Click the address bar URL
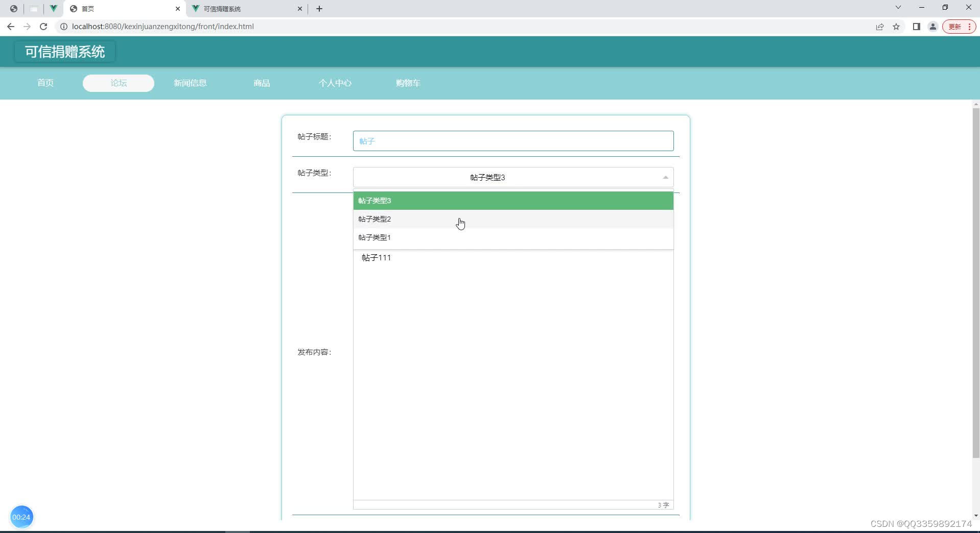This screenshot has width=980, height=533. (x=162, y=27)
